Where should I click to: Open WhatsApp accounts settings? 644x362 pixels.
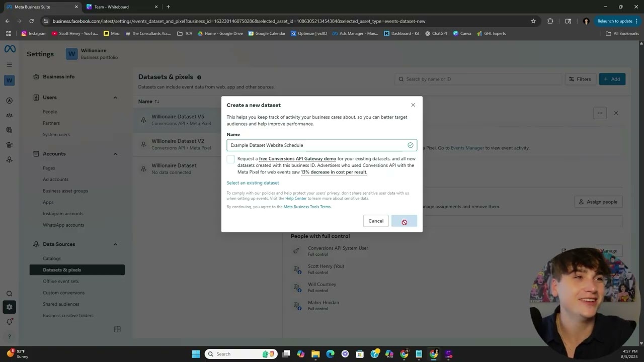coord(63,225)
